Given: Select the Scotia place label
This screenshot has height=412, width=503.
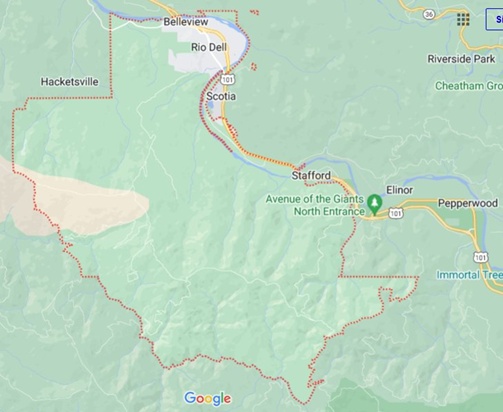Looking at the screenshot, I should point(221,96).
